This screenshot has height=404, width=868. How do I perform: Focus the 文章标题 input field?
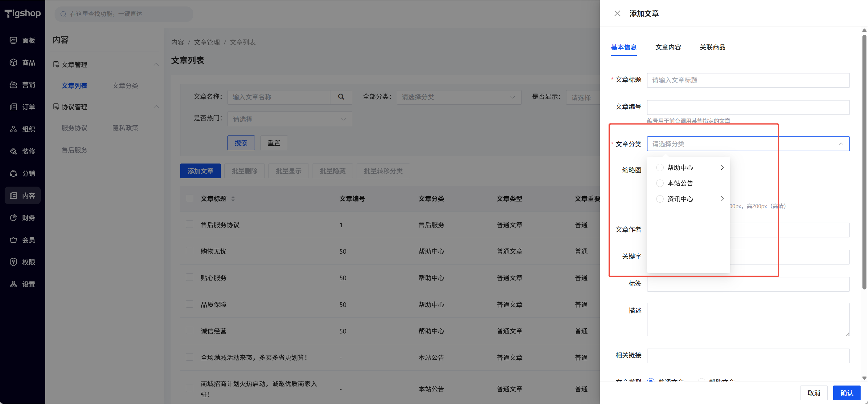click(x=748, y=80)
